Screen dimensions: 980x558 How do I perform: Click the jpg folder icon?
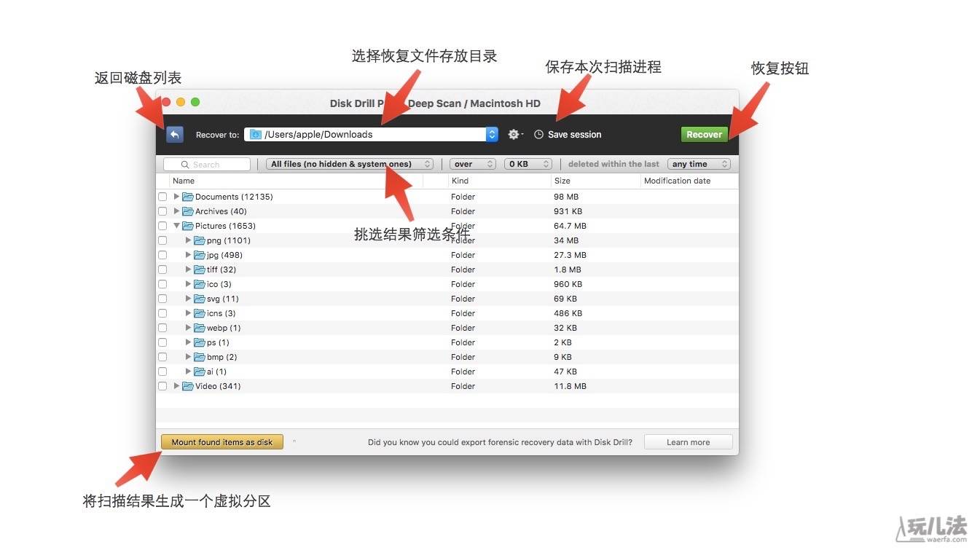coord(200,255)
